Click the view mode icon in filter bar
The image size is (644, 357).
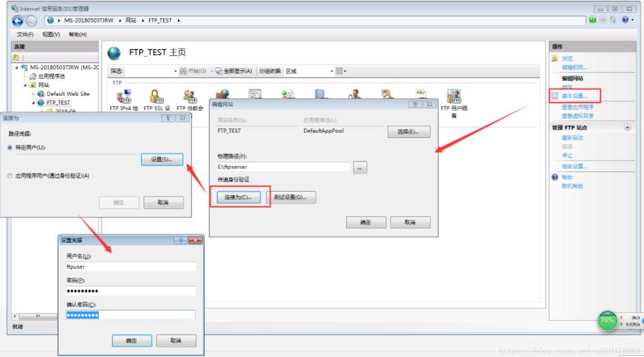click(339, 71)
